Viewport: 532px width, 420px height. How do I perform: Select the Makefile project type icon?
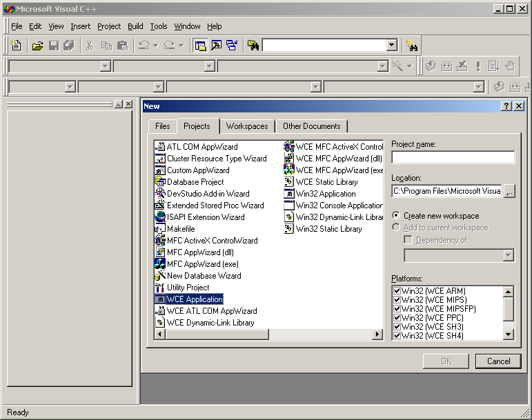coord(160,229)
